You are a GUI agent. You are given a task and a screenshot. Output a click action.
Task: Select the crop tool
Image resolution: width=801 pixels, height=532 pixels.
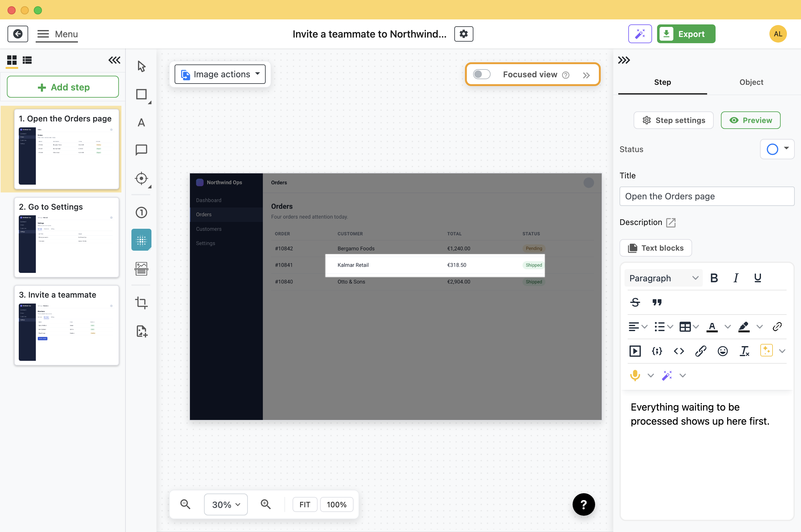tap(141, 303)
